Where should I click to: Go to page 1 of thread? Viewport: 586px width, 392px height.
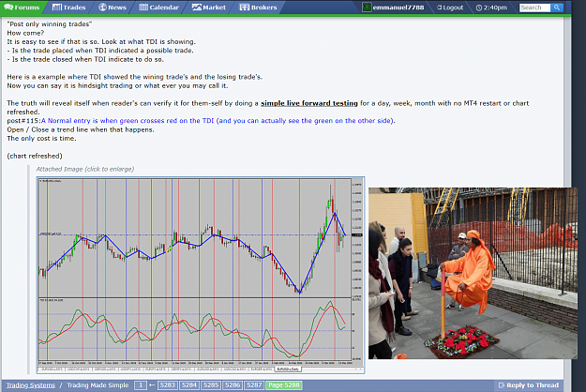[x=141, y=385]
